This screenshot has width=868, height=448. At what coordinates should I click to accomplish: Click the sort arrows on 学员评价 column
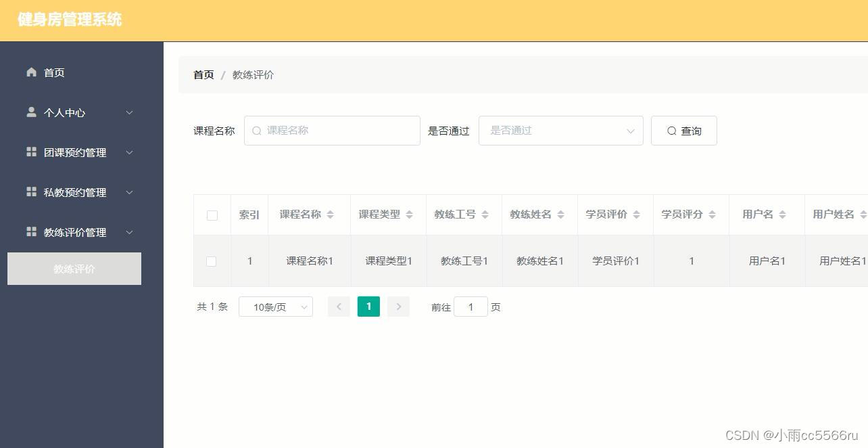[x=636, y=215]
